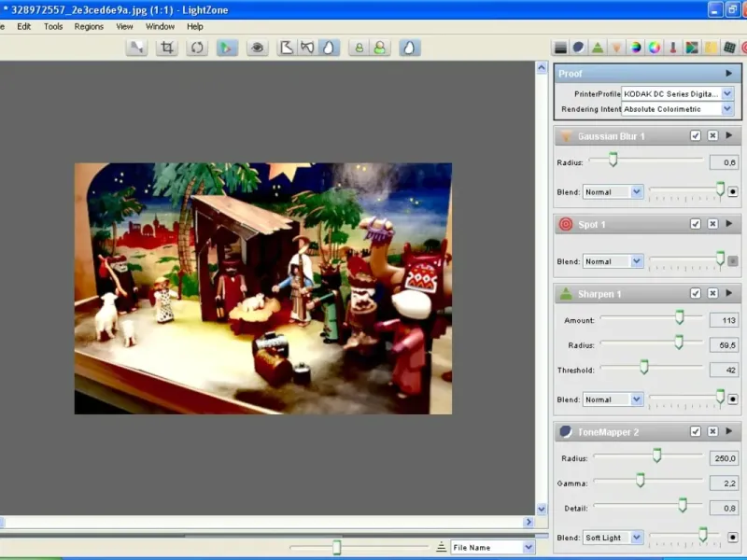Open the Tools menu
The height and width of the screenshot is (560, 747).
(53, 26)
